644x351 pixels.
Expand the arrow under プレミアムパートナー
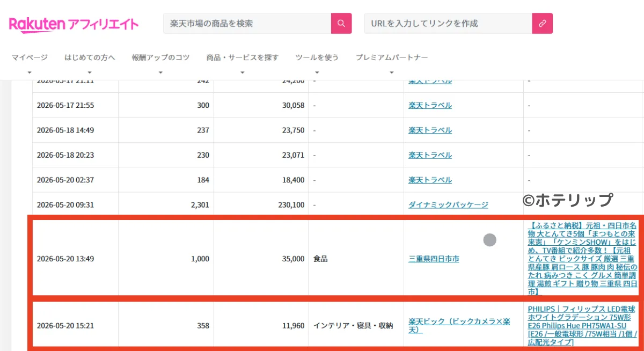click(x=392, y=72)
